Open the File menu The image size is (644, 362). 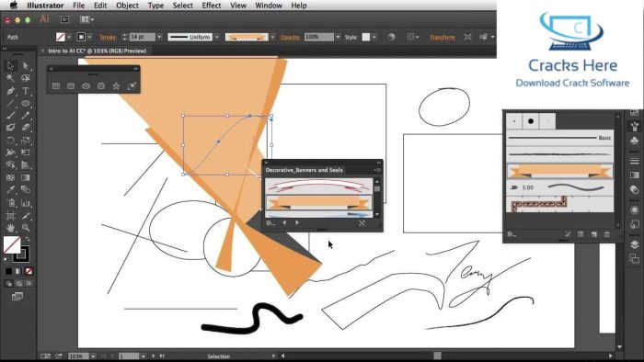pos(78,6)
